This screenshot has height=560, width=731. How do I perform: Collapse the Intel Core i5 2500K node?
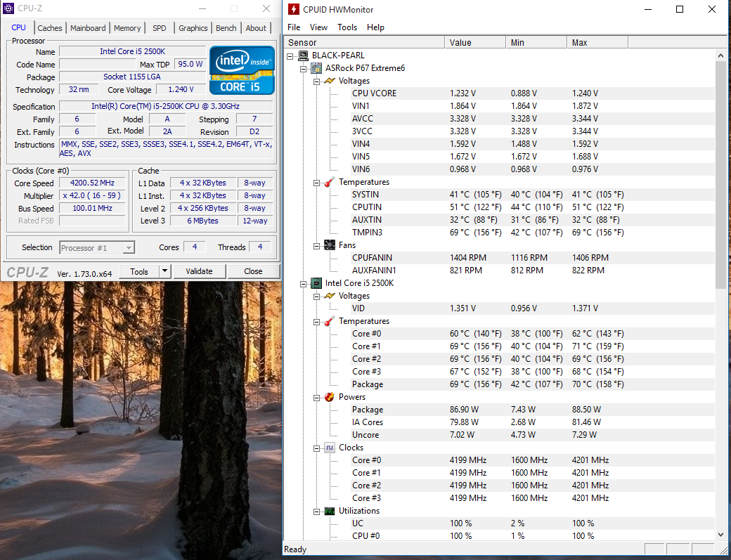(303, 284)
